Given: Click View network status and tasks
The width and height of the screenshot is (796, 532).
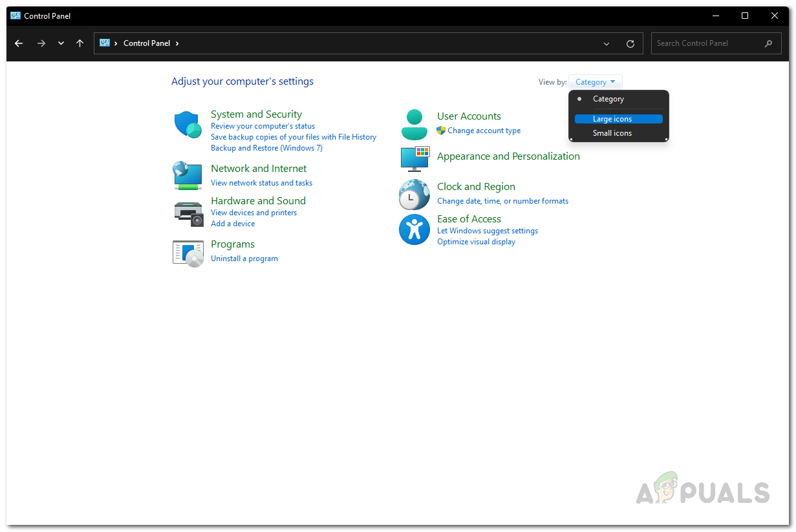Looking at the screenshot, I should (261, 183).
